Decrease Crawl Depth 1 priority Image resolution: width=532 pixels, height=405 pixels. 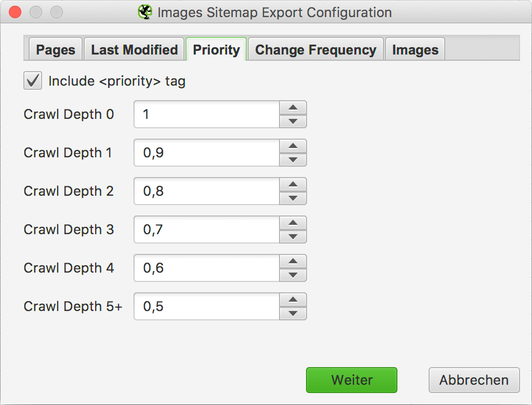[x=293, y=159]
